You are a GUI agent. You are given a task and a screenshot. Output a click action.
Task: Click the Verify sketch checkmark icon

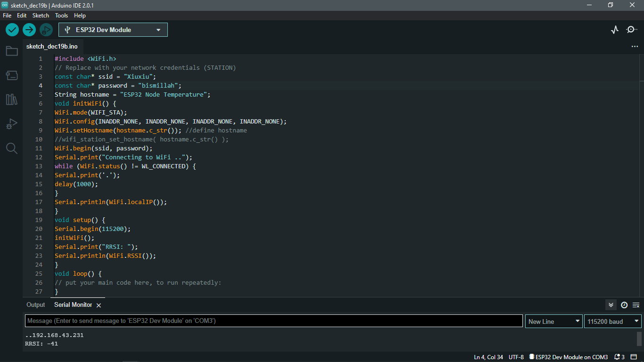(x=12, y=29)
